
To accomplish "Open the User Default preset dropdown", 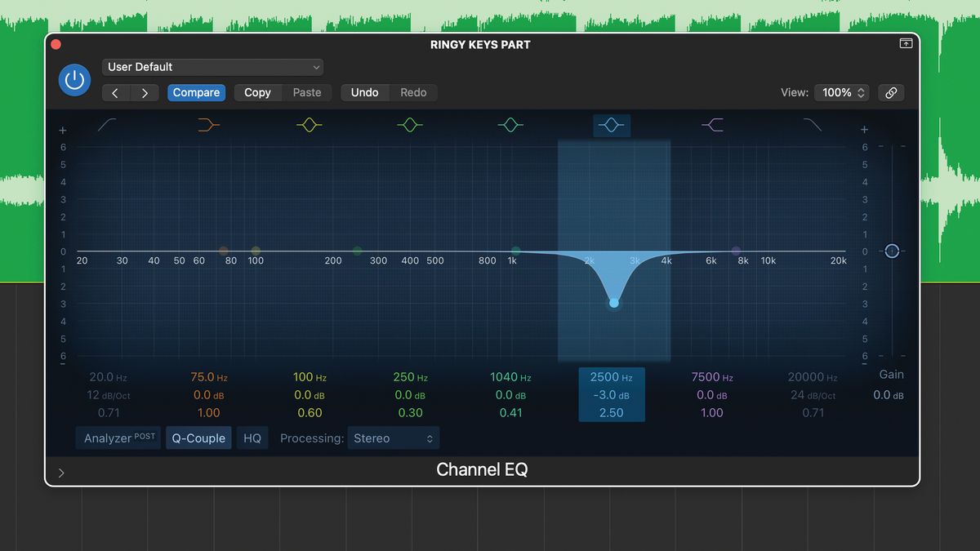I will pos(212,66).
